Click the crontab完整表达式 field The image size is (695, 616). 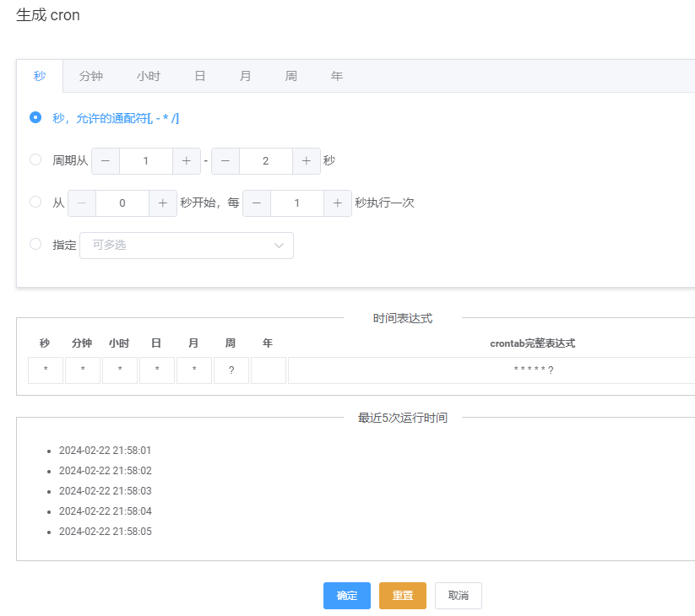coord(491,370)
